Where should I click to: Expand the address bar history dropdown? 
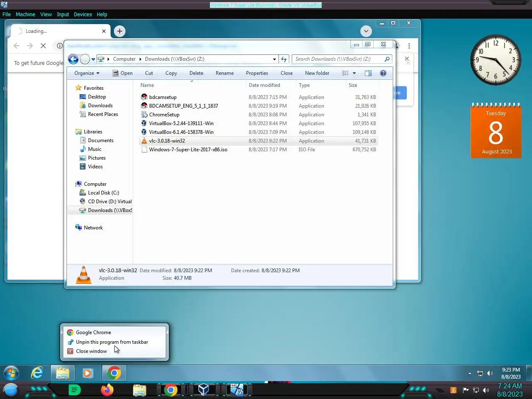click(x=274, y=59)
